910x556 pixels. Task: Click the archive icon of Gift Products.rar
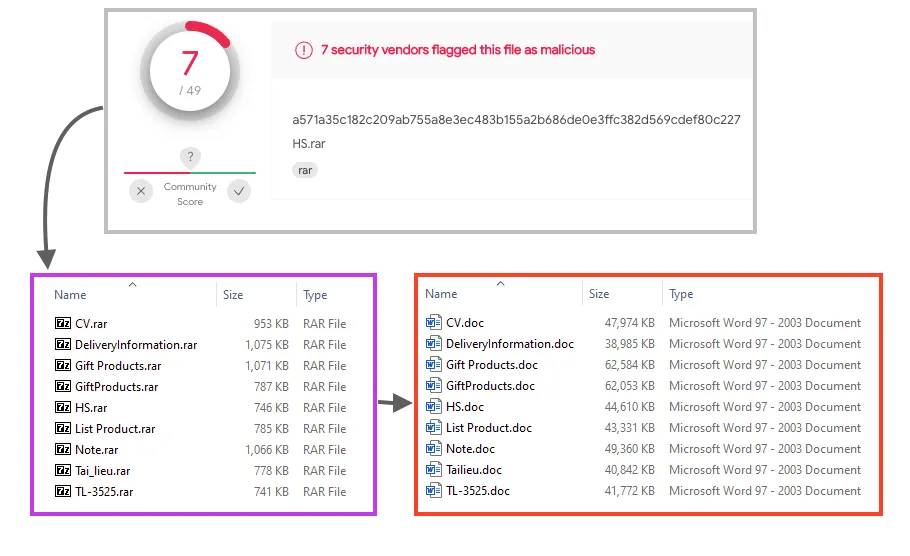[63, 365]
